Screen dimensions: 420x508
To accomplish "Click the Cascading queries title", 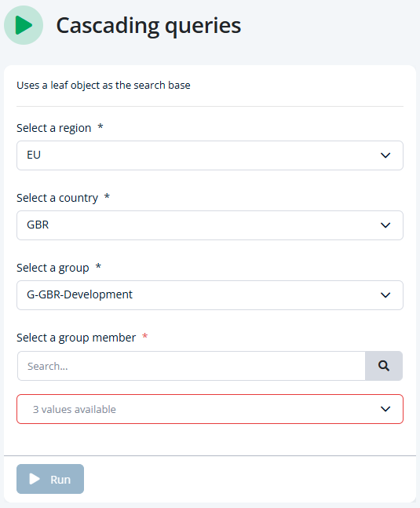I will [148, 26].
